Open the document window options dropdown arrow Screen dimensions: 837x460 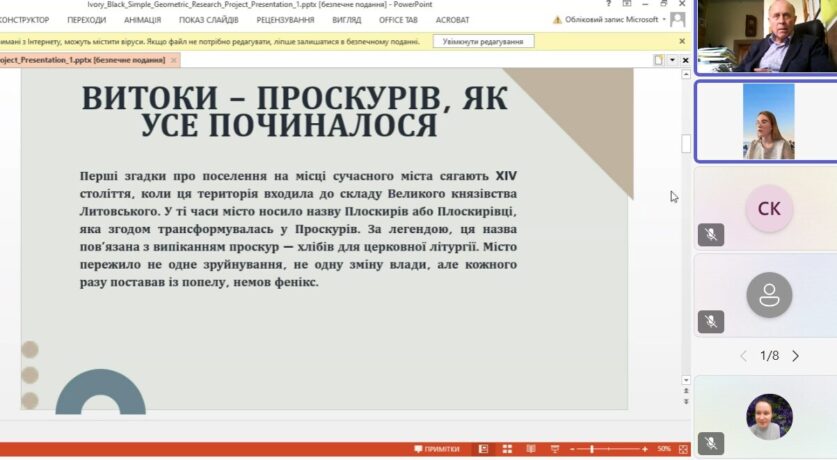coord(672,60)
